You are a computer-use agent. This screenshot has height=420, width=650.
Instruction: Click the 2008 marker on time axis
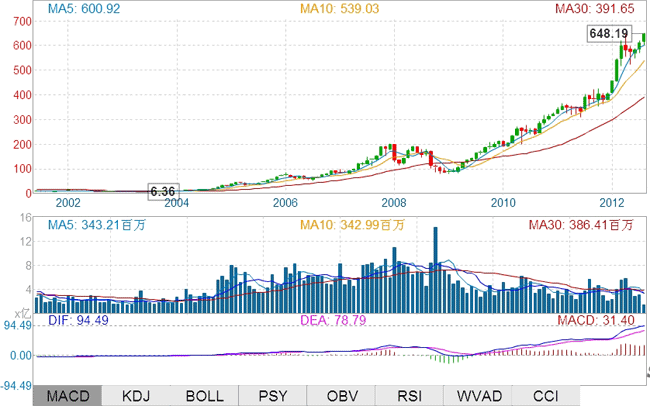click(394, 201)
